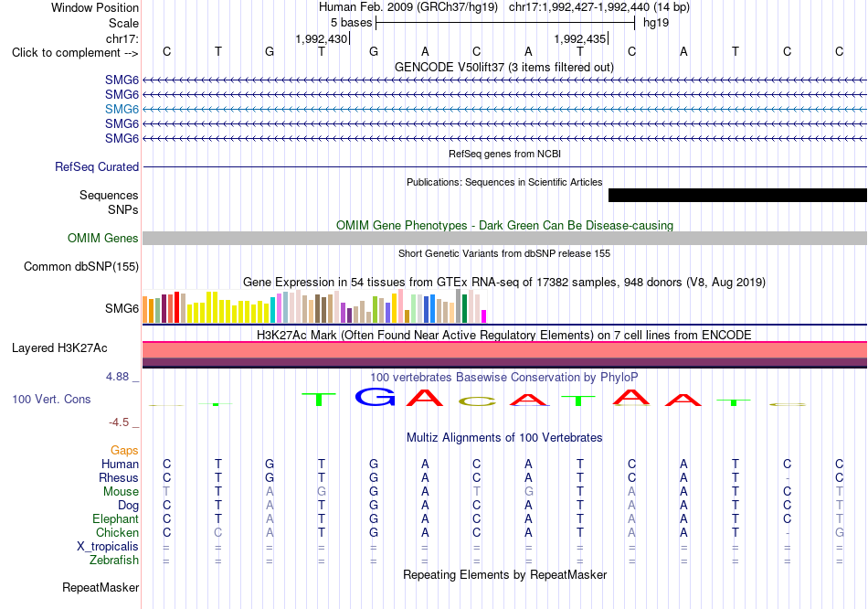Viewport: 868px width, 609px height.
Task: Select the Dog species row label
Action: pyautogui.click(x=129, y=506)
